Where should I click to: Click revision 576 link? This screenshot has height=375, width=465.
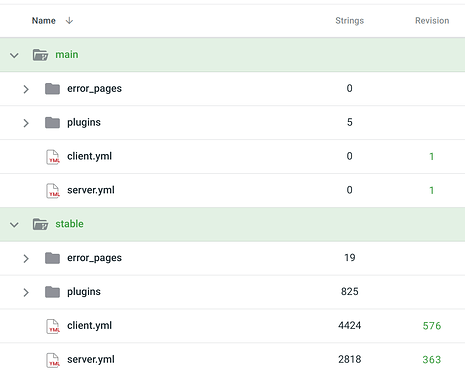(x=432, y=326)
